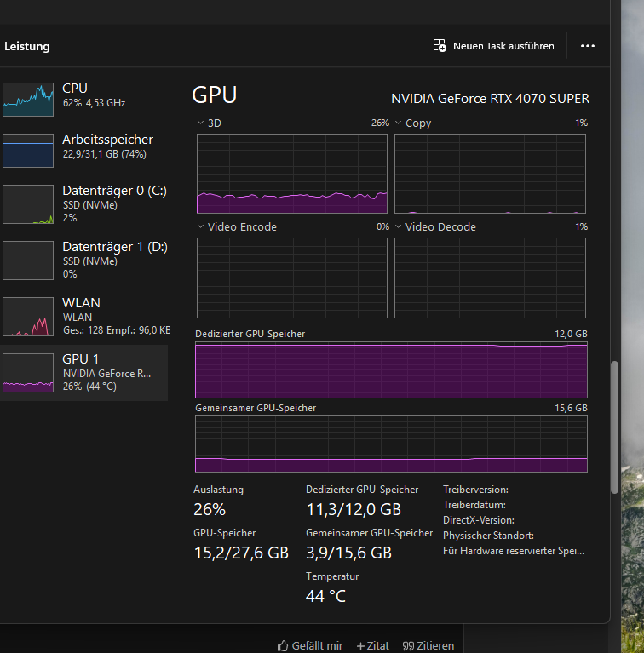The height and width of the screenshot is (653, 644).
Task: Click the WLAN Ges.: 128 Empf.: 96,0 KB text
Action: point(117,330)
